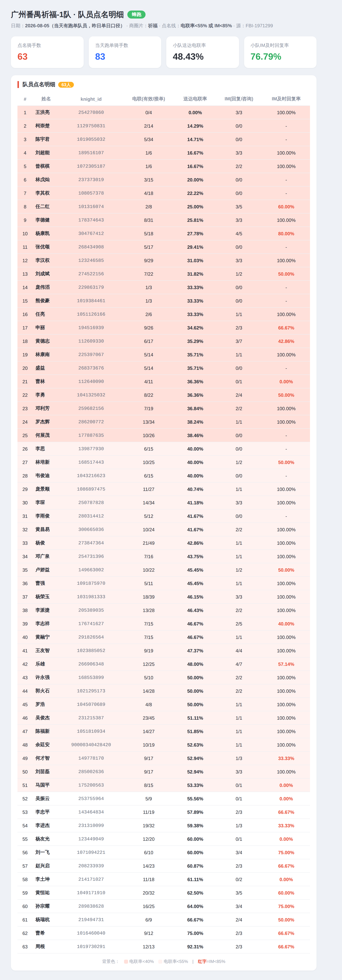
Task: Click the 电联率<40% legend color swatch
Action: tap(126, 961)
